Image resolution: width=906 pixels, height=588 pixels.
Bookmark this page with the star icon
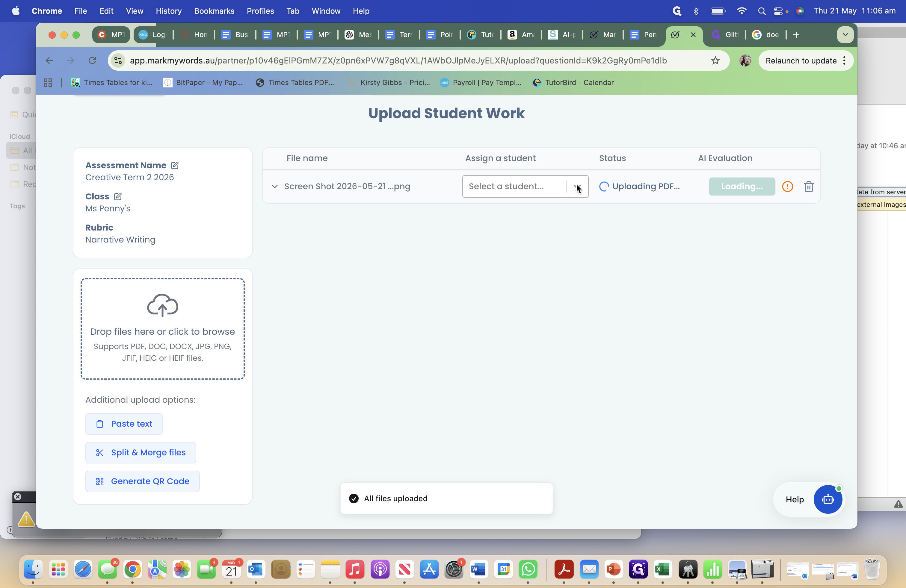pyautogui.click(x=715, y=60)
